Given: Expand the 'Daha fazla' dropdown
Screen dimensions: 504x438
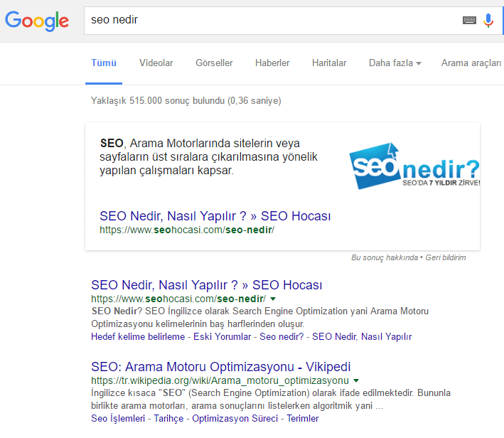Looking at the screenshot, I should point(395,63).
